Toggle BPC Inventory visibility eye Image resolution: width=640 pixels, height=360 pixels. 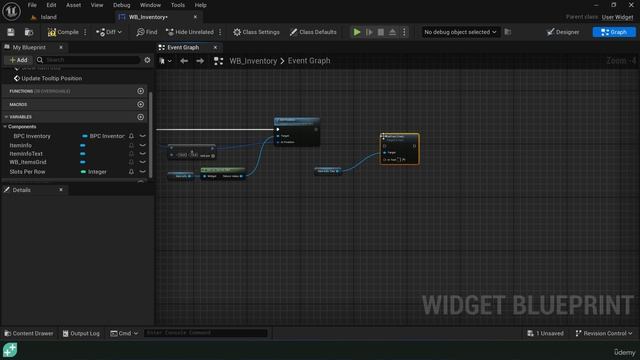(142, 136)
